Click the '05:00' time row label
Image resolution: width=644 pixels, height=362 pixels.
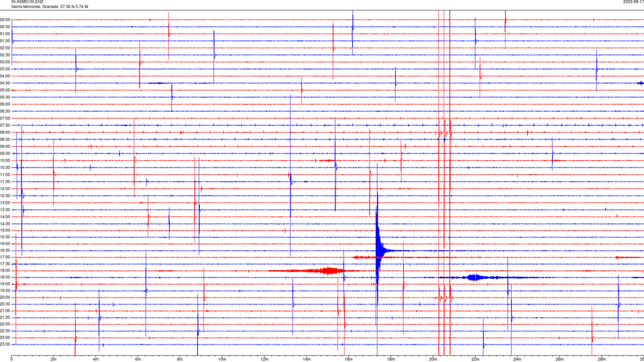(5, 90)
